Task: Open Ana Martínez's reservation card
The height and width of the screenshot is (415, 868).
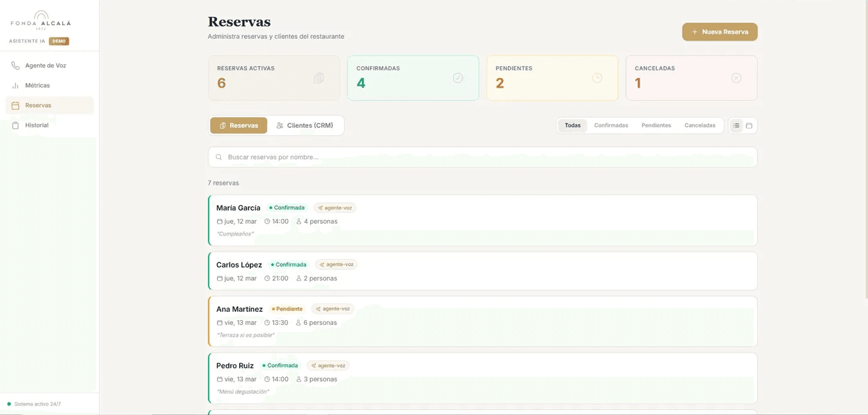Action: pyautogui.click(x=482, y=321)
